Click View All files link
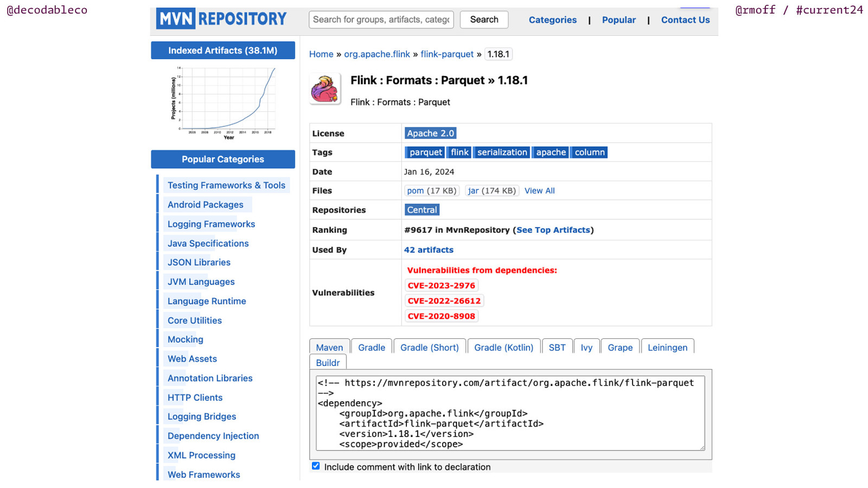 click(539, 191)
